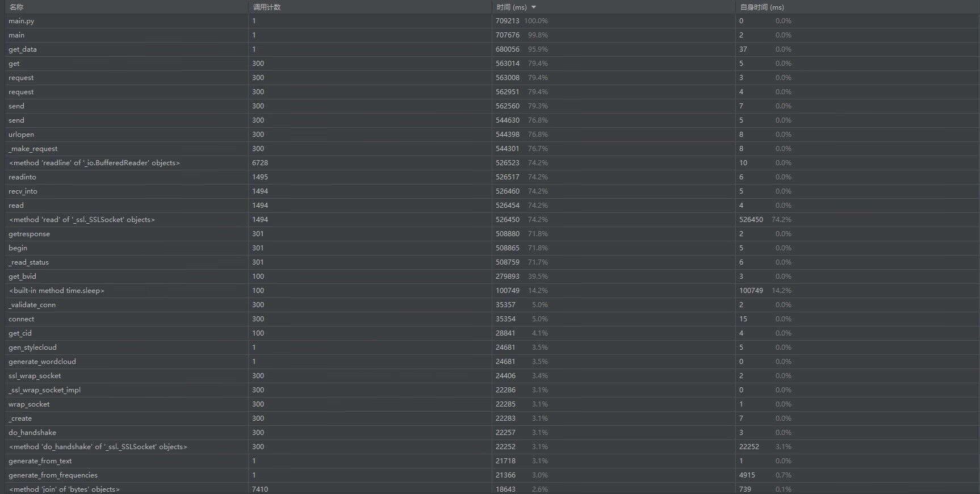Sort by 调用计数 column header
The height and width of the screenshot is (494, 980).
click(267, 7)
